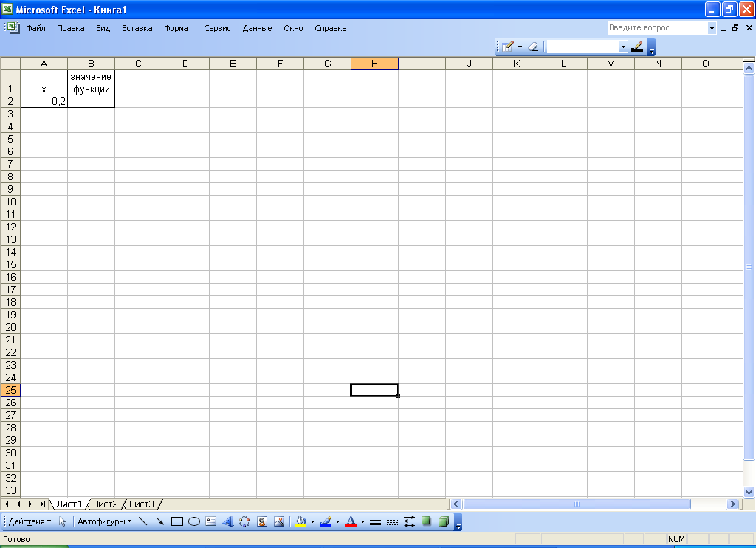Click the Excel workbook icon in menu bar

coord(13,27)
